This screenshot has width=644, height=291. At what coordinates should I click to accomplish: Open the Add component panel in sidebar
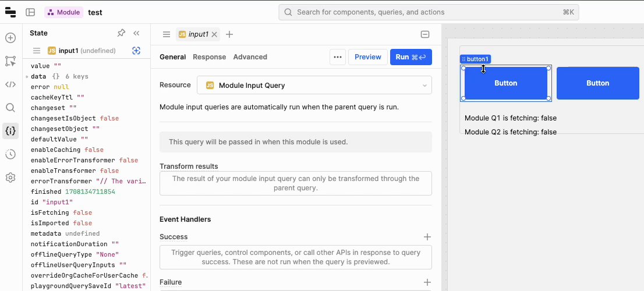tap(10, 38)
